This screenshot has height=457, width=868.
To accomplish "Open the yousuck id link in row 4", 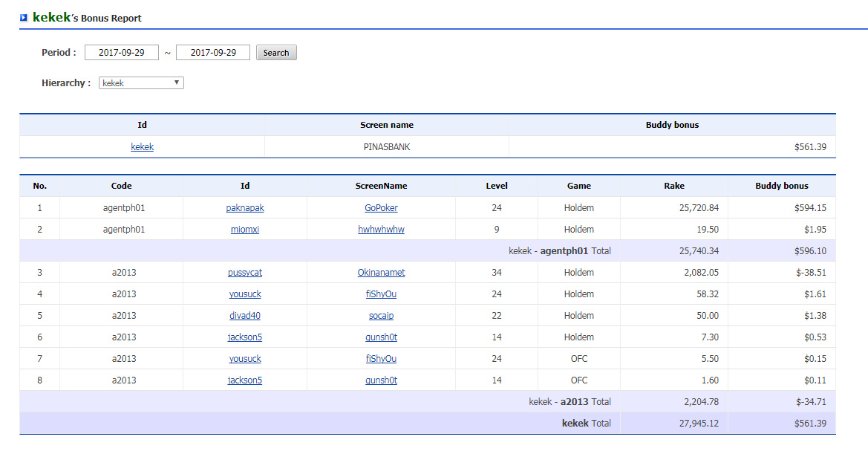I will pyautogui.click(x=245, y=294).
